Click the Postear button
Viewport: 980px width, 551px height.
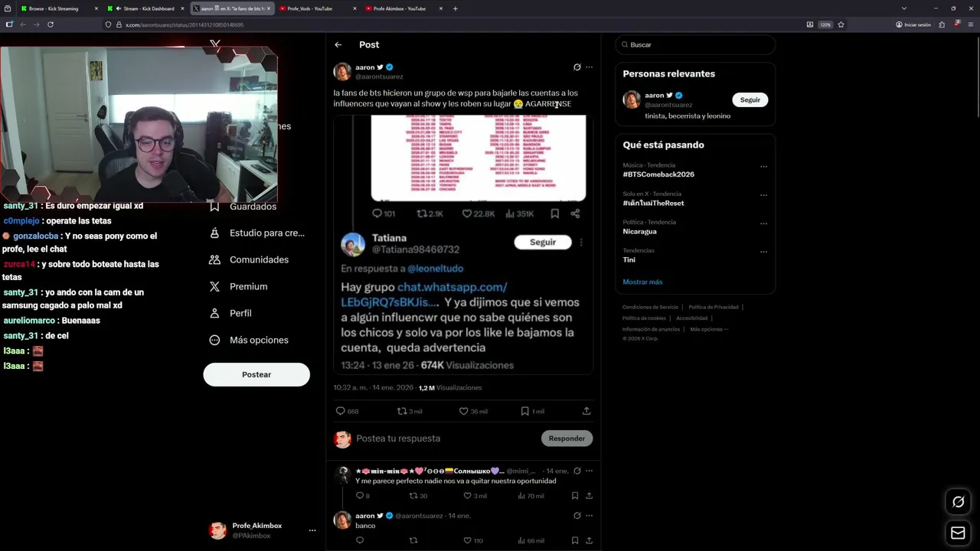coord(256,374)
